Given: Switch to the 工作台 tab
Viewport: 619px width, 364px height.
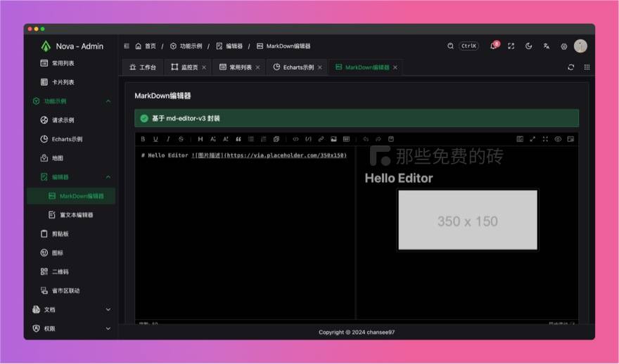Looking at the screenshot, I should (143, 67).
